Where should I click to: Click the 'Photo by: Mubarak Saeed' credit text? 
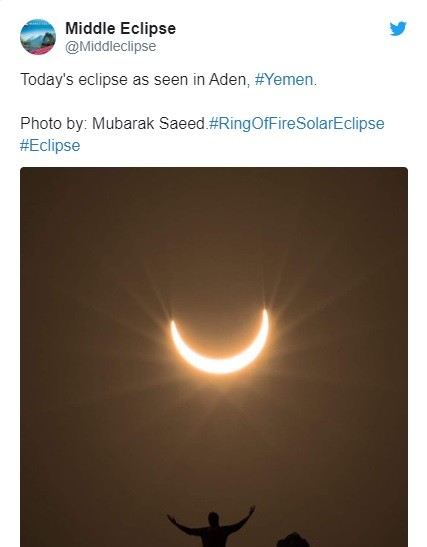click(113, 123)
